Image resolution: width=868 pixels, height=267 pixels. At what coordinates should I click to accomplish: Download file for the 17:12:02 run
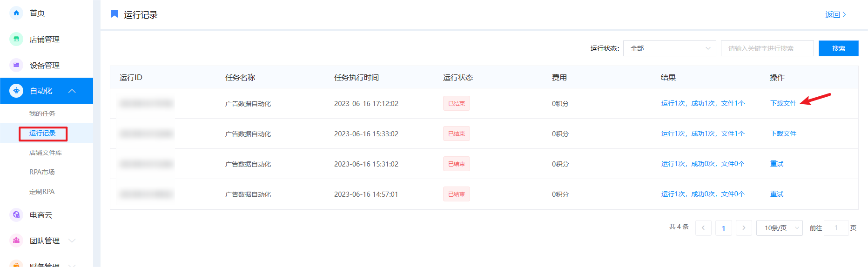783,103
